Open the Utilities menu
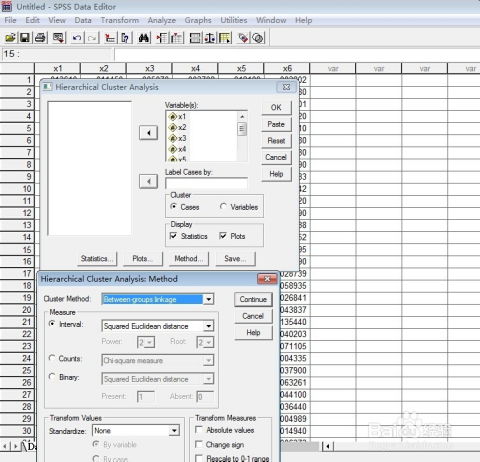 (x=234, y=20)
